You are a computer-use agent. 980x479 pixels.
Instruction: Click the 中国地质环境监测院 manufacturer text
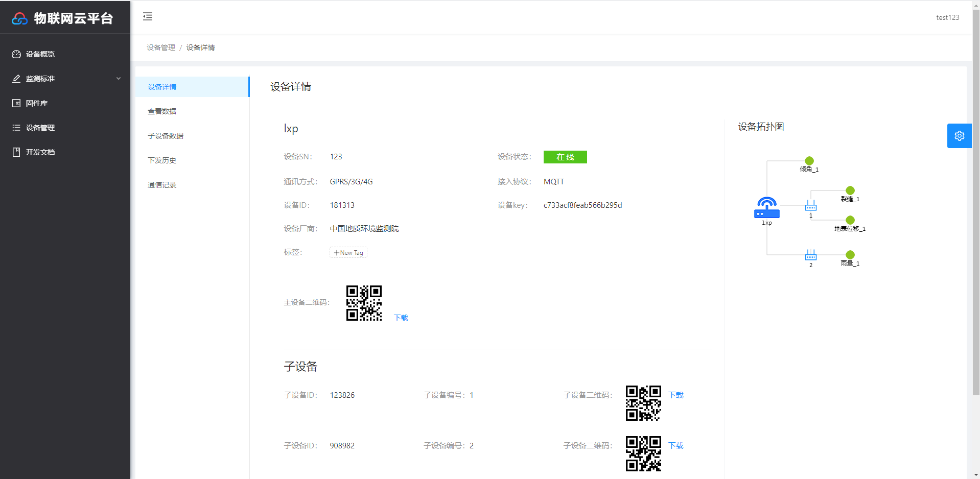[364, 229]
